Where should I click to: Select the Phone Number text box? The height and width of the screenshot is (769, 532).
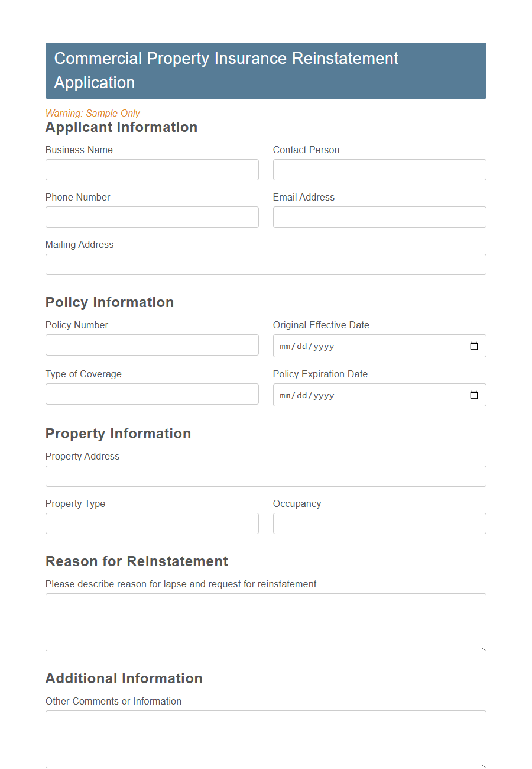click(x=152, y=217)
